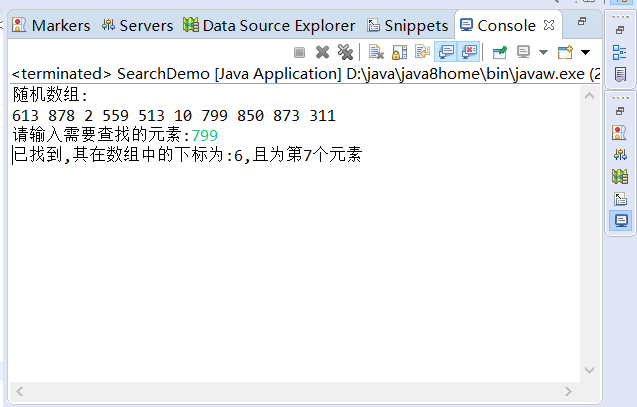637x407 pixels.
Task: Open the Snippets icon in the trim bar
Action: click(x=620, y=199)
